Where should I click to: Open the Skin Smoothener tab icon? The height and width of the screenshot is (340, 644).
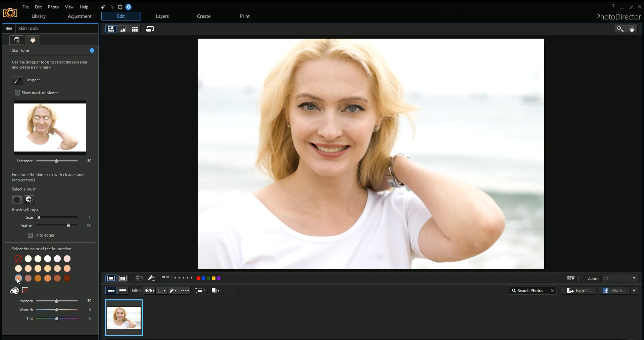click(17, 40)
